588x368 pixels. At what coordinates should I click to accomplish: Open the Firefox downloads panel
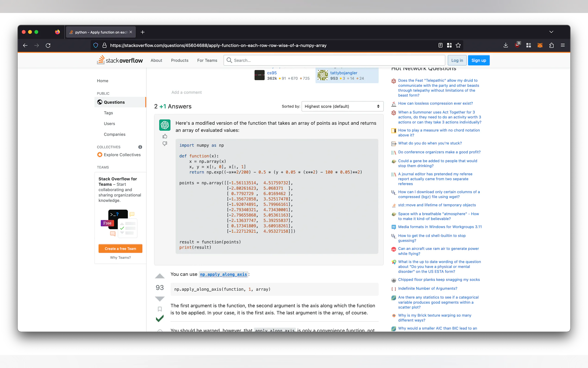point(506,45)
